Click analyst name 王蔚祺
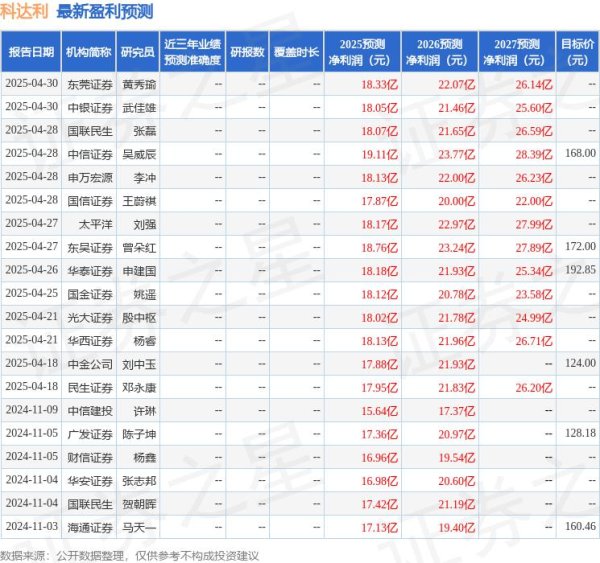The image size is (600, 563). pos(139,201)
